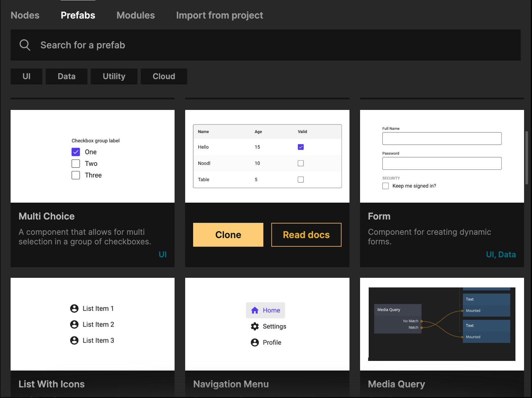Click the Media Query prefab thumbnail
The width and height of the screenshot is (532, 398).
(442, 324)
